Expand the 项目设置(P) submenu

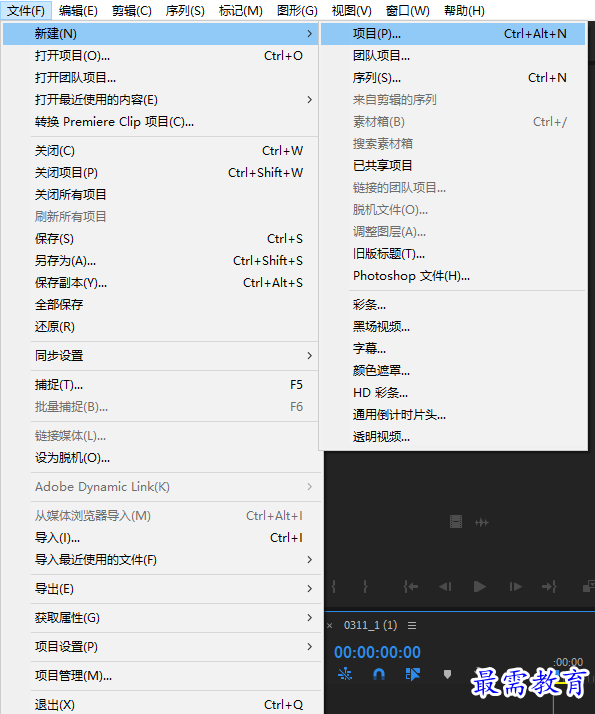point(310,647)
